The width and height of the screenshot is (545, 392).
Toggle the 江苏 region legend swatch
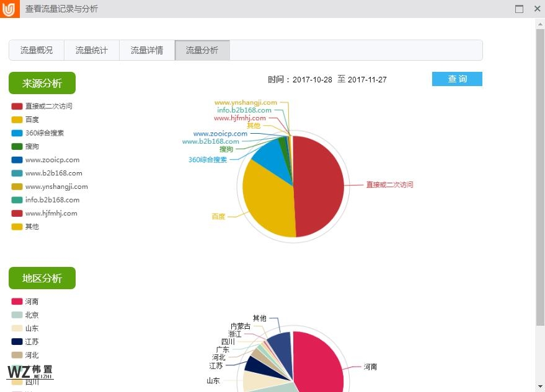(17, 342)
